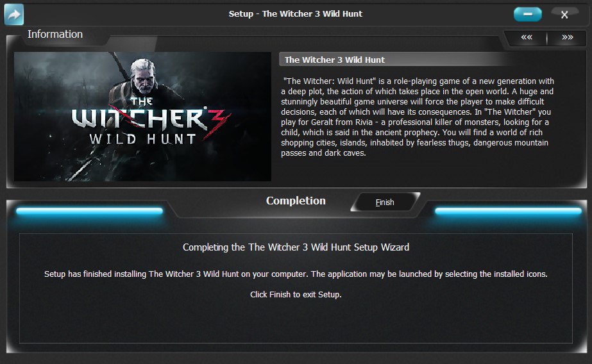Close the Witcher 3 setup window
592x364 pixels.
click(564, 14)
